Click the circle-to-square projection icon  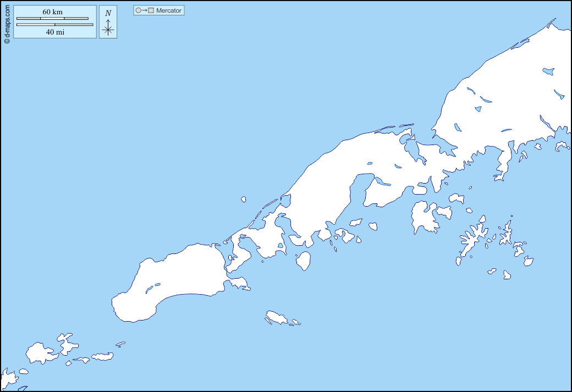144,10
